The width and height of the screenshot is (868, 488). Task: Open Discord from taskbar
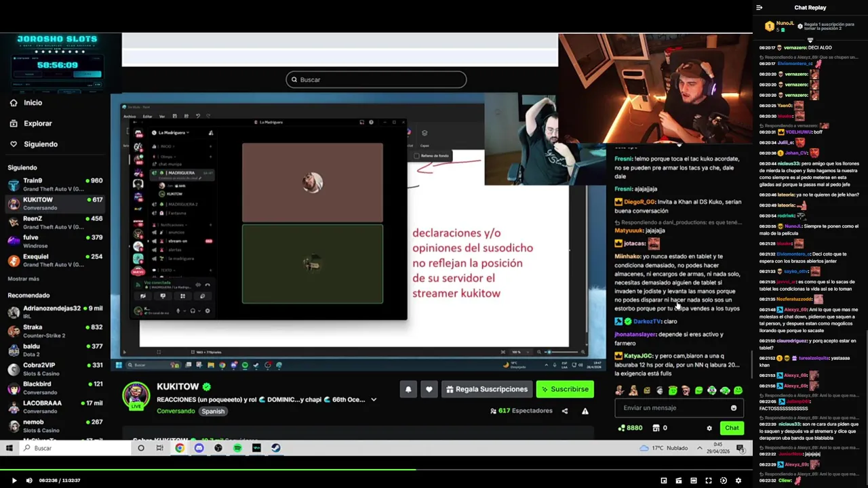199,448
